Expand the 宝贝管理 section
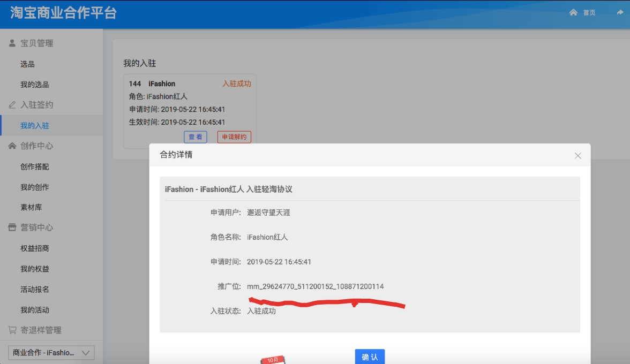 click(x=37, y=43)
